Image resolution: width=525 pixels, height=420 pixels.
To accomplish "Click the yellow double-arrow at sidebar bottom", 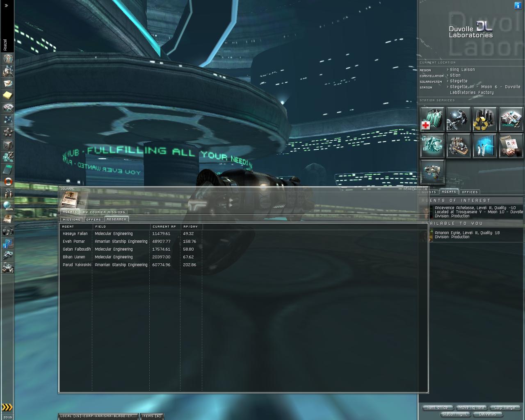I will [7, 407].
